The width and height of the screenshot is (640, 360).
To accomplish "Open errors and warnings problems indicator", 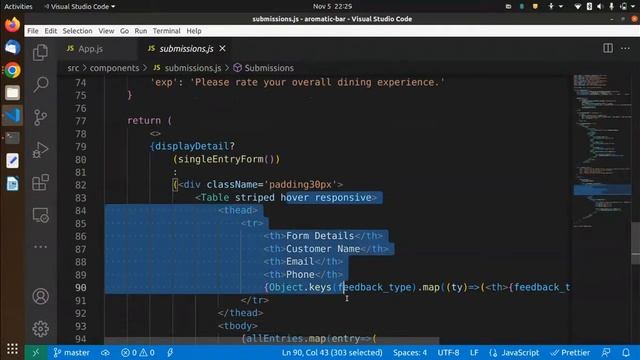I will pyautogui.click(x=138, y=353).
